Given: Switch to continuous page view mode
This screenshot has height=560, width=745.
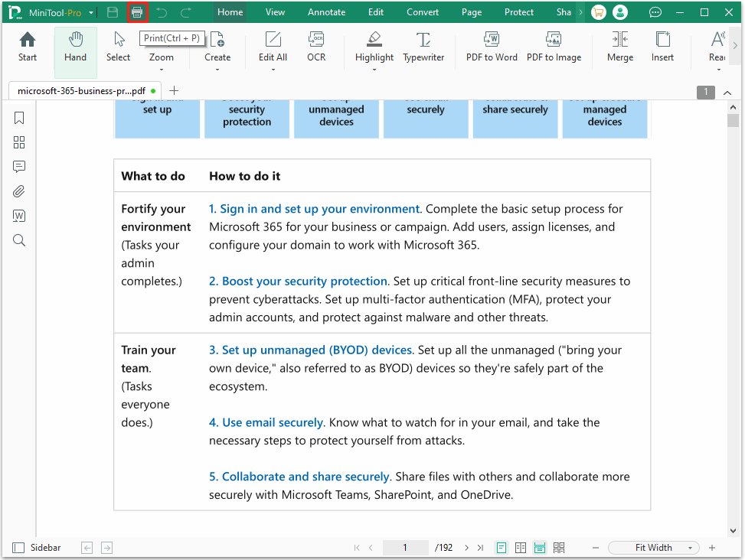Looking at the screenshot, I should pyautogui.click(x=540, y=547).
